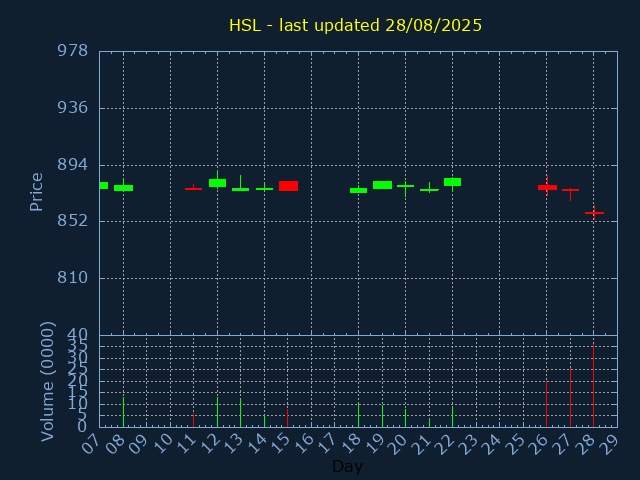
Task: Click the red volume bar for day 27
Action: point(570,398)
